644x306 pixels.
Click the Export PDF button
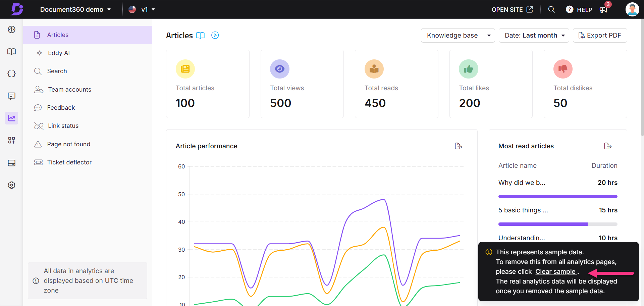[x=600, y=35]
